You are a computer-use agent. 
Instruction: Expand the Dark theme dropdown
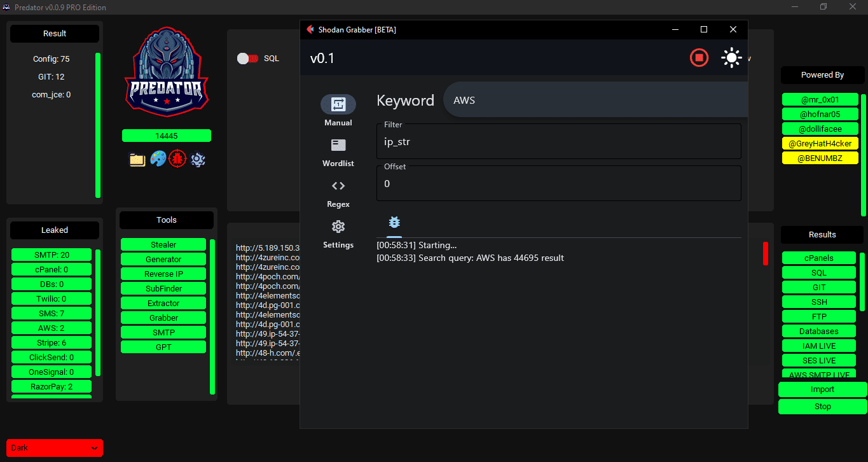pyautogui.click(x=54, y=448)
